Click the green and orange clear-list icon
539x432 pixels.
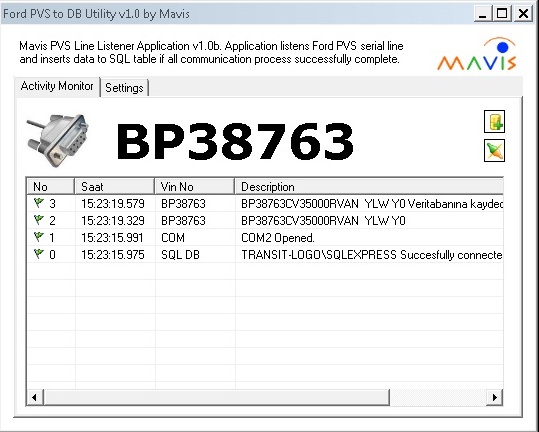click(x=494, y=150)
